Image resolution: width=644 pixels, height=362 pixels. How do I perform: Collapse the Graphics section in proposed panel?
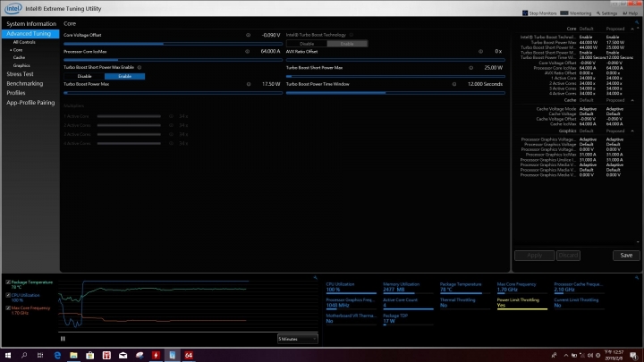tap(632, 130)
